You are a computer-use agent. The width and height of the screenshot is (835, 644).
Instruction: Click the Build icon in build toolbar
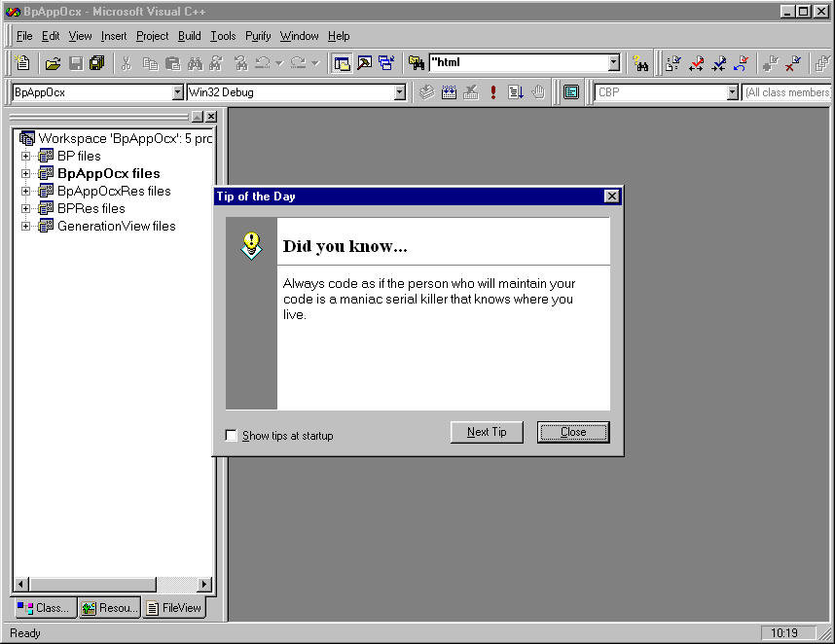pyautogui.click(x=449, y=92)
